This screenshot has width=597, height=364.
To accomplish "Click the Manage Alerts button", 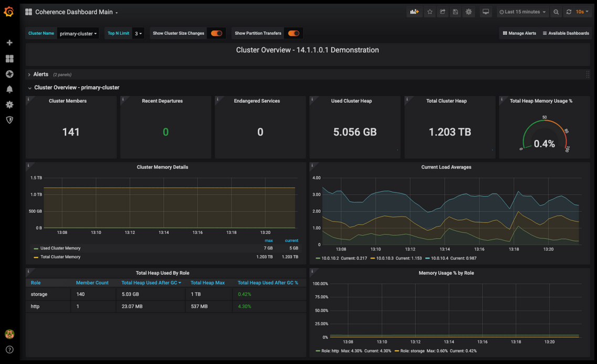I will tap(519, 33).
